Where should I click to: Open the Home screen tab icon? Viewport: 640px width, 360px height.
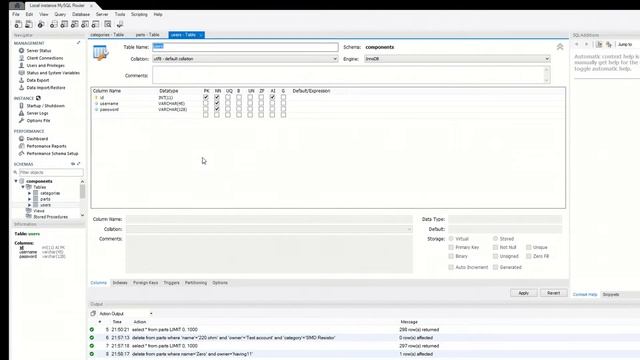pos(17,5)
